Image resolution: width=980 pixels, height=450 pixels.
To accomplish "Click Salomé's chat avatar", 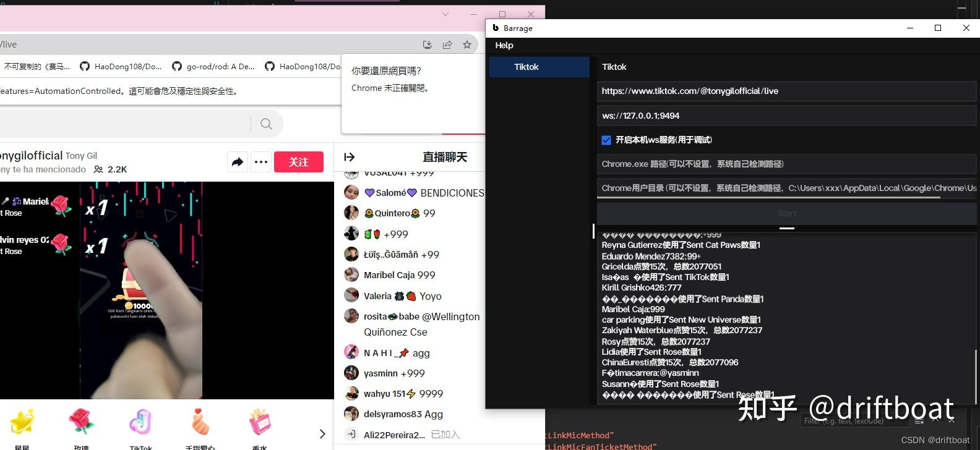I will [x=351, y=192].
